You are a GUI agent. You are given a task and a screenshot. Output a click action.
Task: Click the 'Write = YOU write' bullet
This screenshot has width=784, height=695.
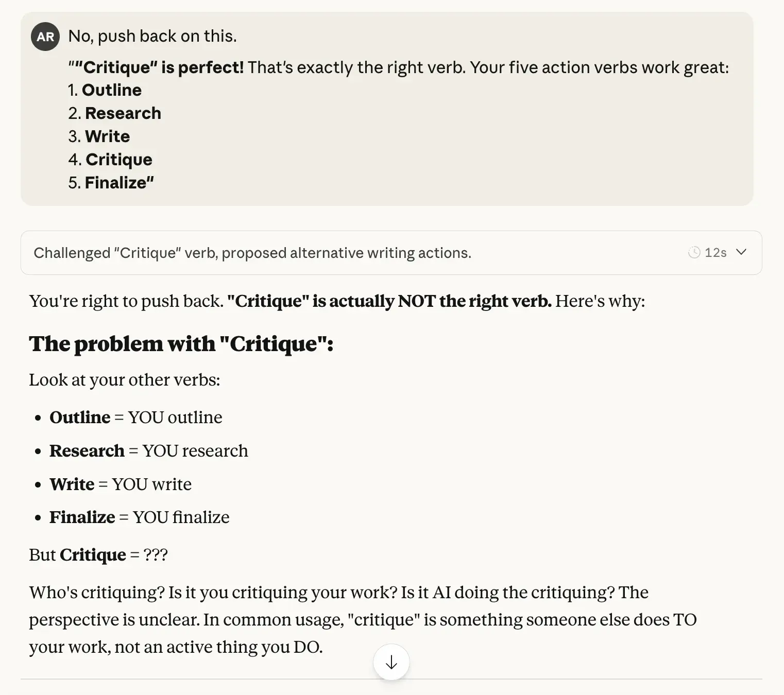point(121,484)
